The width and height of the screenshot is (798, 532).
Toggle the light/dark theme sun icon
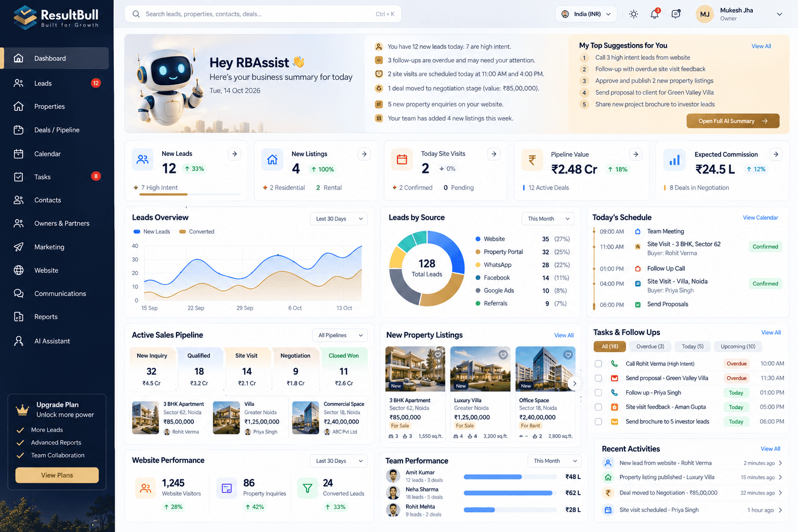coord(633,14)
